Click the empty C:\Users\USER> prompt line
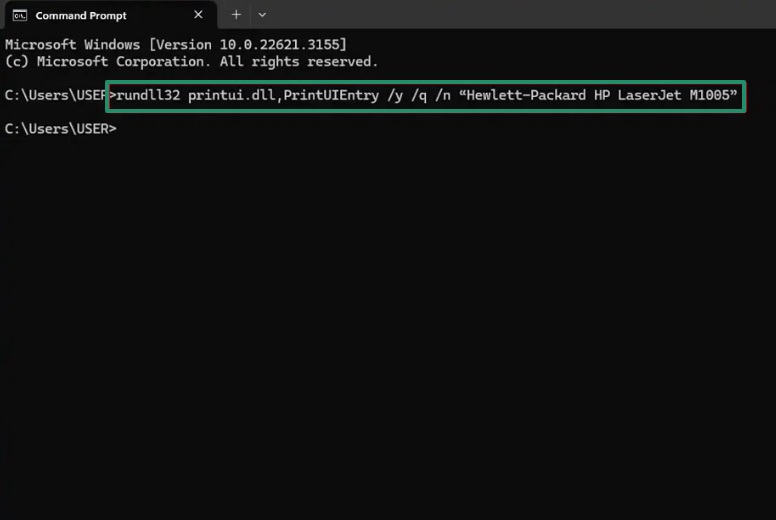The width and height of the screenshot is (776, 520). pyautogui.click(x=60, y=128)
